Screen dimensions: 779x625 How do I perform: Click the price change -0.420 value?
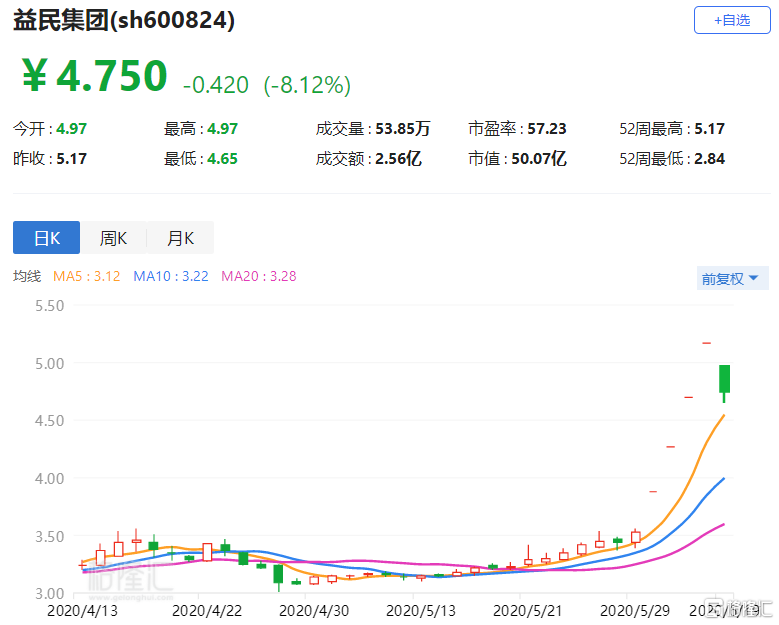point(216,85)
